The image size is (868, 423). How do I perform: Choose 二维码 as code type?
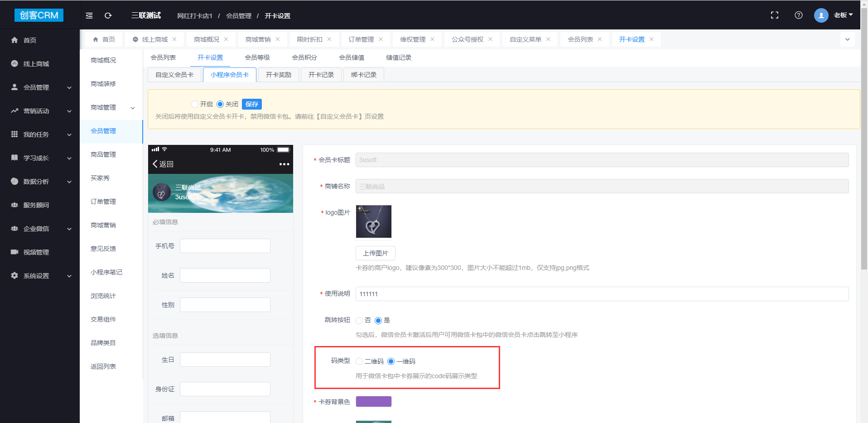point(359,361)
